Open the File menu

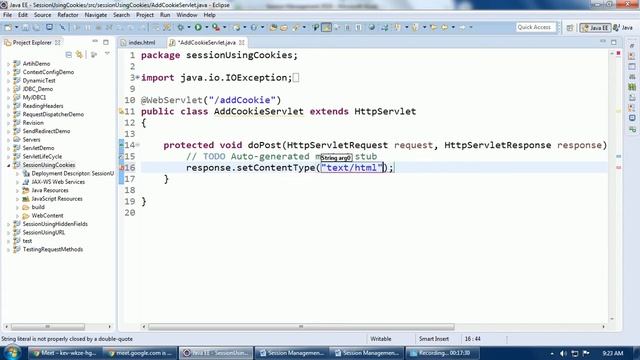coord(7,15)
